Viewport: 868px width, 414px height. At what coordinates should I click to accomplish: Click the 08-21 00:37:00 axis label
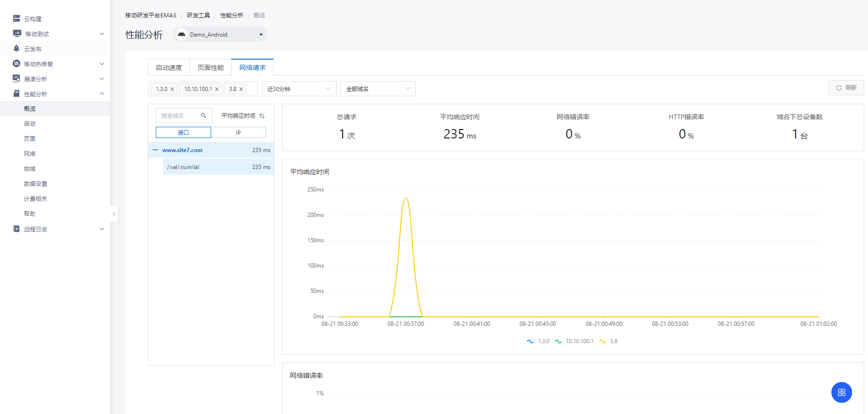coord(406,324)
